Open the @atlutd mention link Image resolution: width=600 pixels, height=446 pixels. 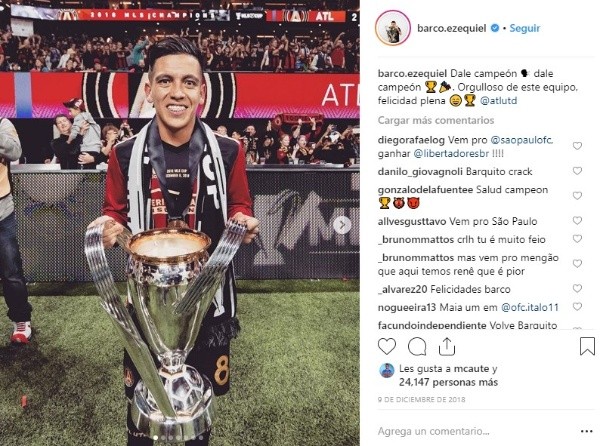point(499,101)
